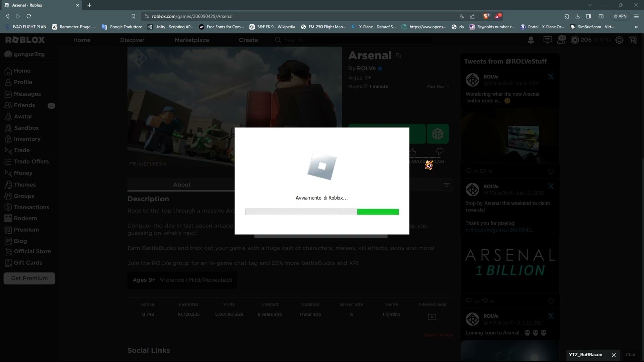Open Create in the Roblox top navigation

[249, 40]
